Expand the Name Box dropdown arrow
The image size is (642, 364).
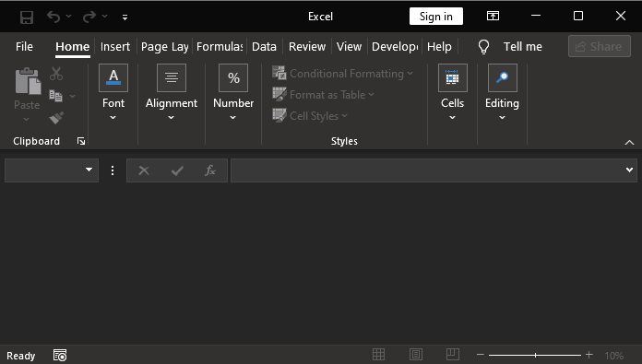tap(89, 170)
